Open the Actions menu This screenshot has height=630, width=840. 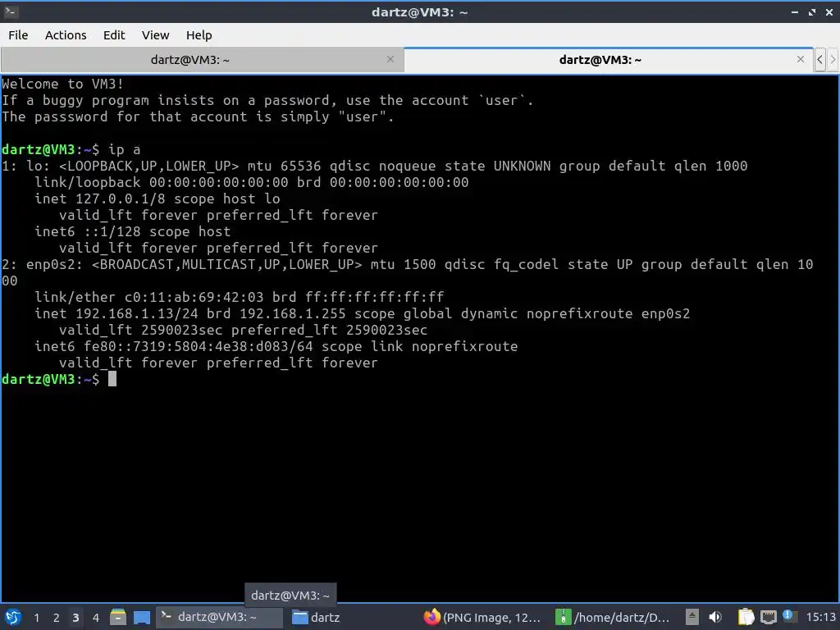[x=66, y=34]
